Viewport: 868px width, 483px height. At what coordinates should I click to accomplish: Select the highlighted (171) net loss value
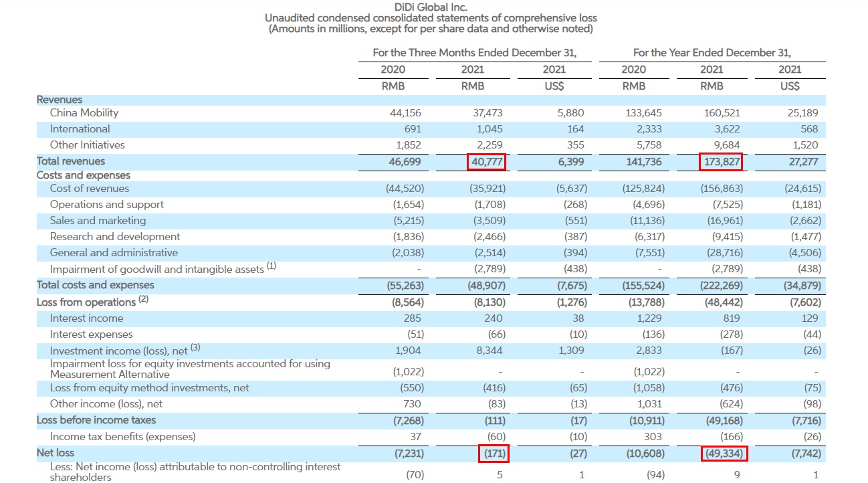492,453
